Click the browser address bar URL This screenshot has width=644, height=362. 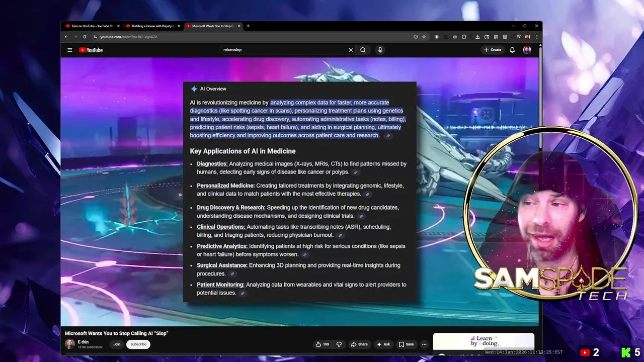(x=129, y=37)
